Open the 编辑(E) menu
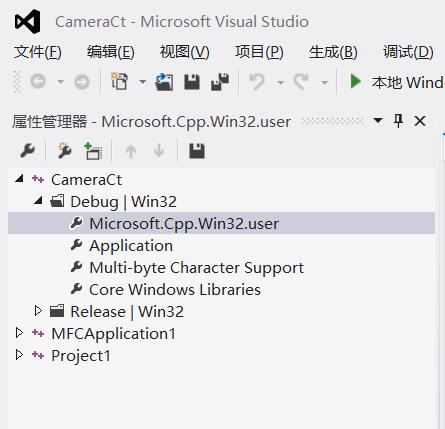The width and height of the screenshot is (445, 429). pyautogui.click(x=111, y=52)
